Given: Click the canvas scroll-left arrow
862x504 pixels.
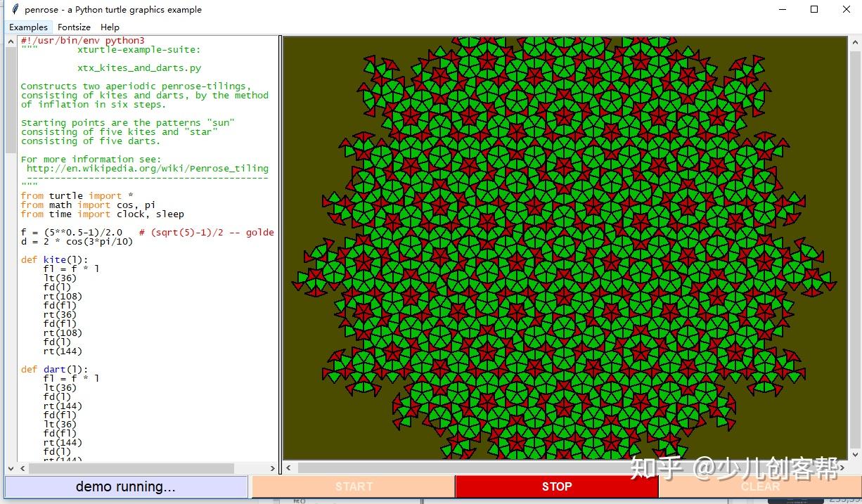Looking at the screenshot, I should coord(288,468).
